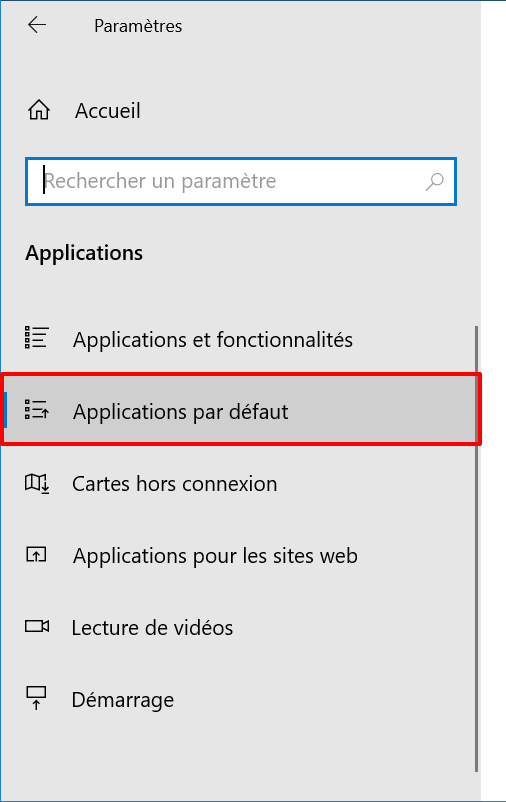
Task: Open Cartes hors connexion page
Action: coord(238,483)
